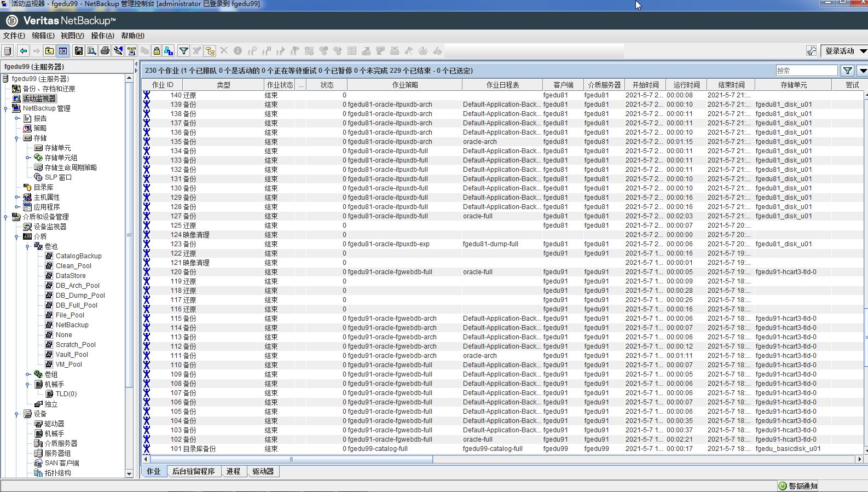Viewport: 868px width, 492px height.
Task: Open the 操作(A) menu
Action: click(x=102, y=36)
